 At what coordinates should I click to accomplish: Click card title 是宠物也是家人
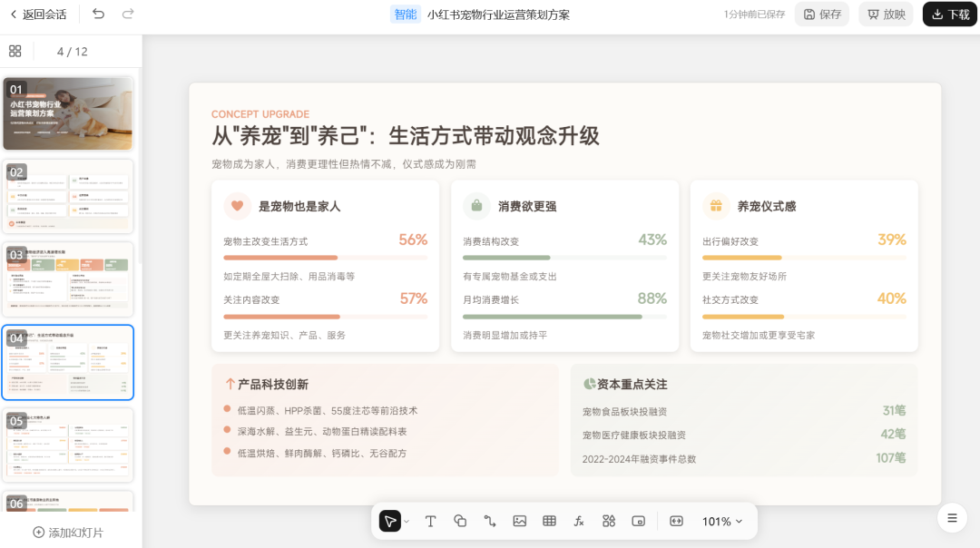[299, 206]
